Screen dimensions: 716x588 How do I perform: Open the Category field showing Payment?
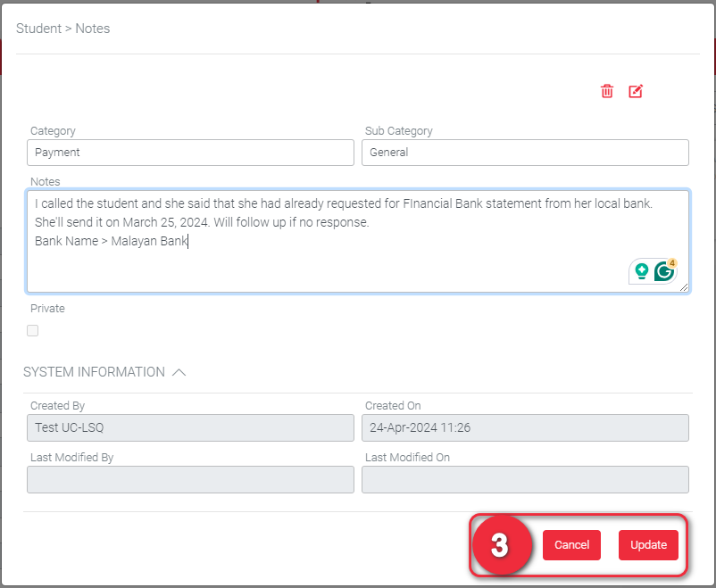pyautogui.click(x=190, y=153)
